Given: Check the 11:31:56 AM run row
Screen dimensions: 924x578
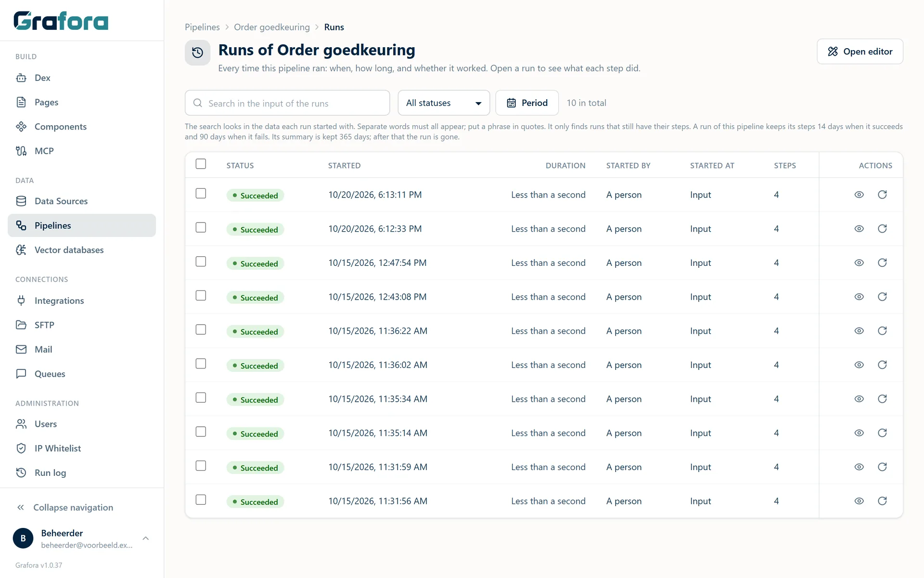Looking at the screenshot, I should (201, 499).
